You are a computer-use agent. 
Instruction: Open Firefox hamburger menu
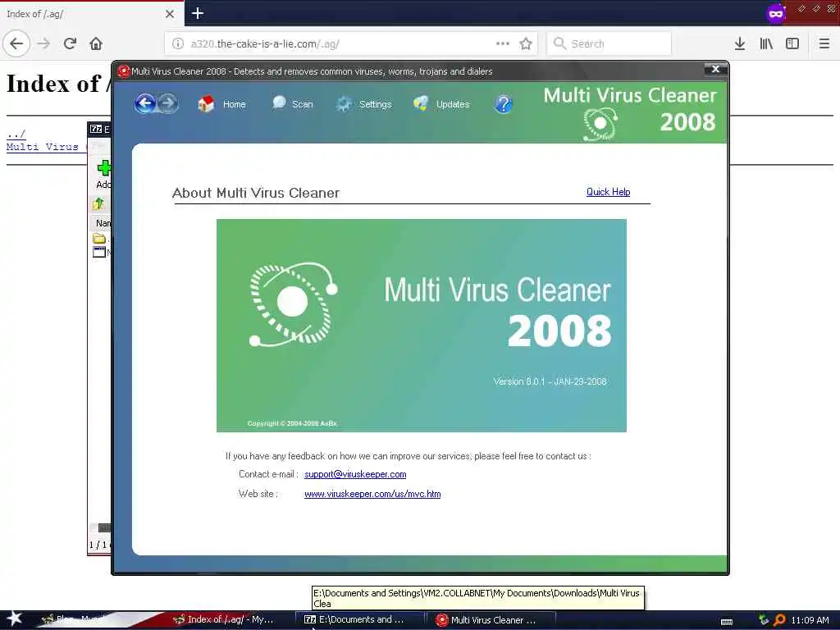[824, 43]
